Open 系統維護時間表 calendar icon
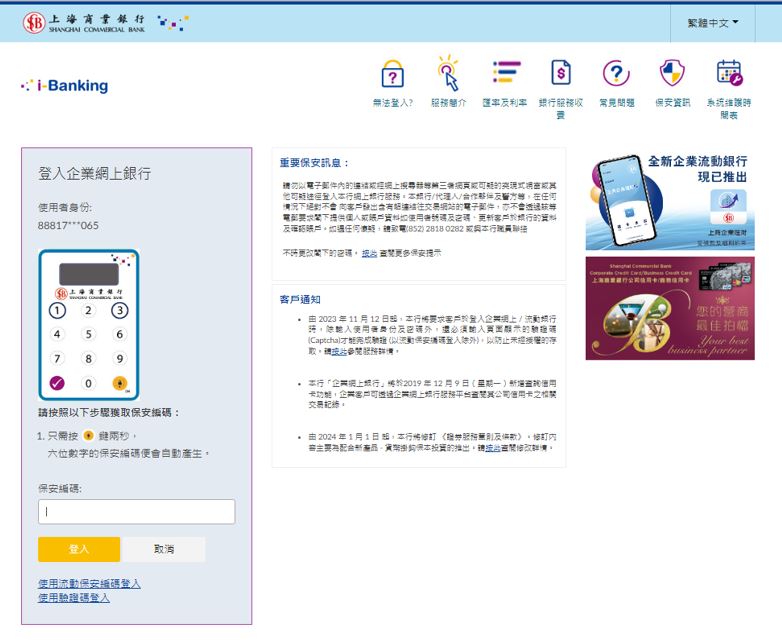 729,74
